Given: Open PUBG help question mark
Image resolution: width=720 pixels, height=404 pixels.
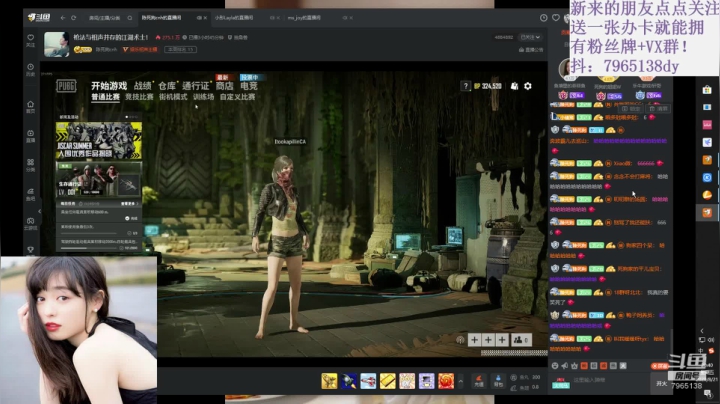Looking at the screenshot, I should [x=466, y=86].
